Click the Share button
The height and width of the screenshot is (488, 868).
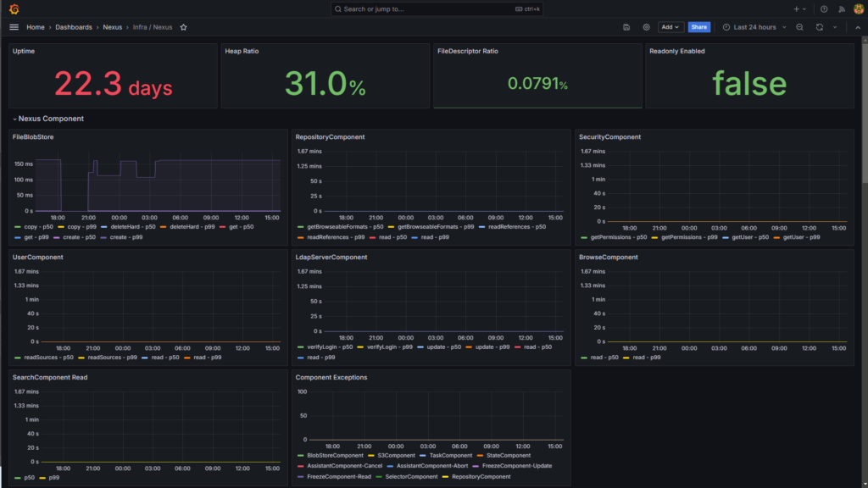click(698, 27)
